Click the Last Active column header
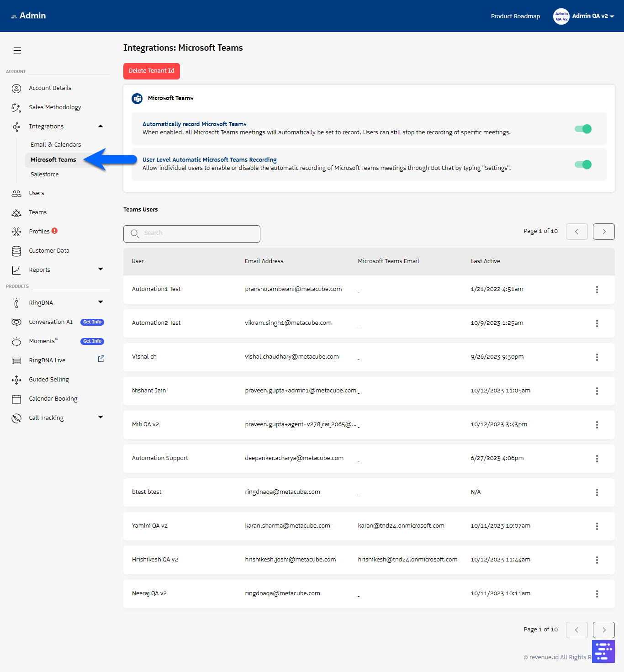 [486, 261]
